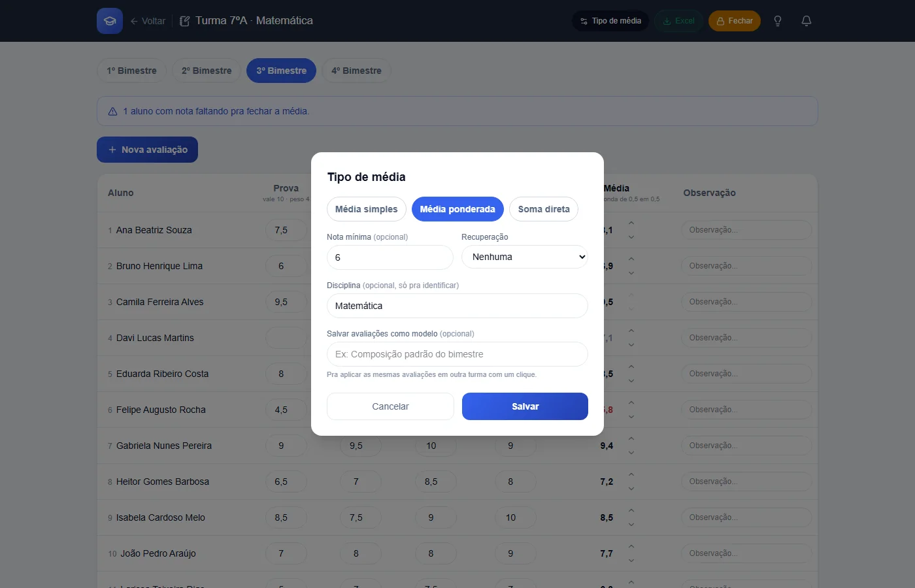
Task: Open the Recuperação dropdown
Action: [525, 257]
